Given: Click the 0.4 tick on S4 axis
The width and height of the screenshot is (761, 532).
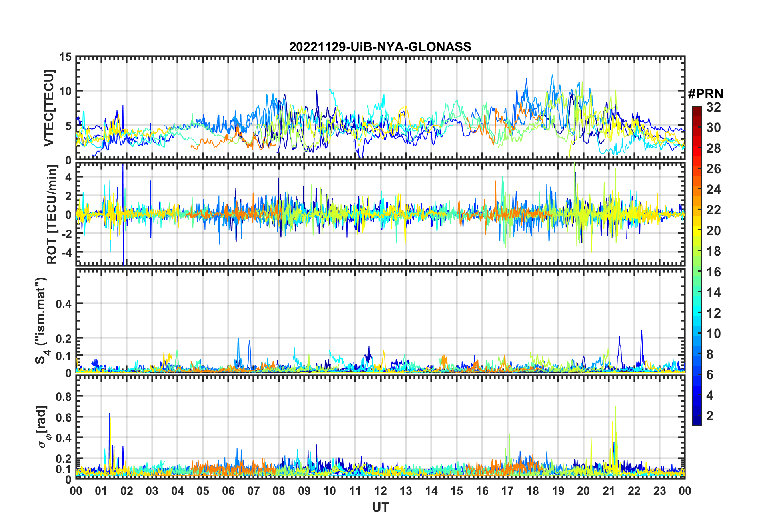Looking at the screenshot, I should pyautogui.click(x=64, y=304).
